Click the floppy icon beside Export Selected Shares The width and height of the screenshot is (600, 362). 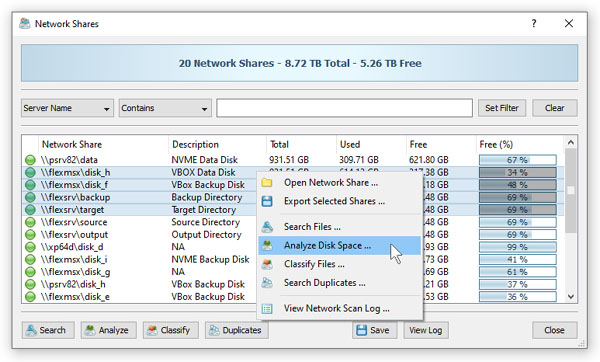267,201
